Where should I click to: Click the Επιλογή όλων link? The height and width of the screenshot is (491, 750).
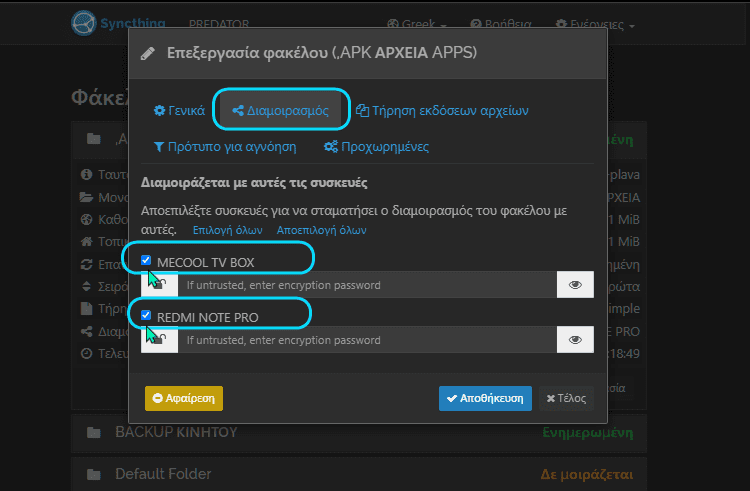[x=227, y=230]
